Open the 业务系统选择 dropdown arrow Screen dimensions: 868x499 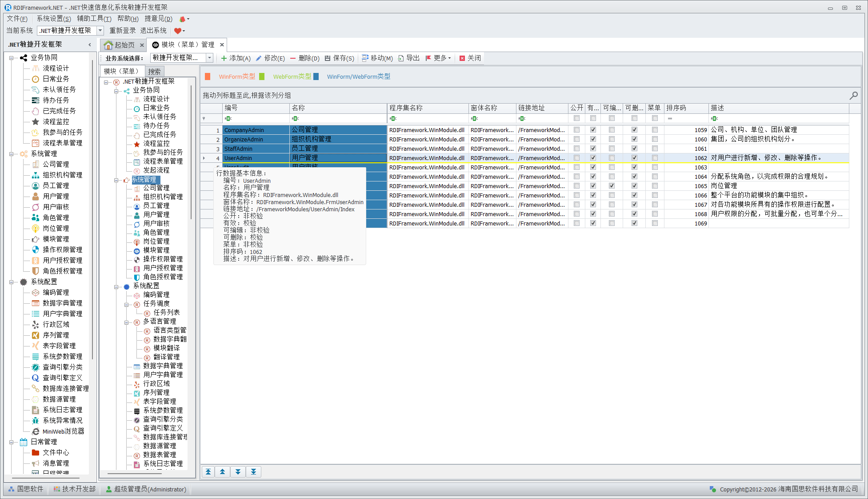pos(209,58)
